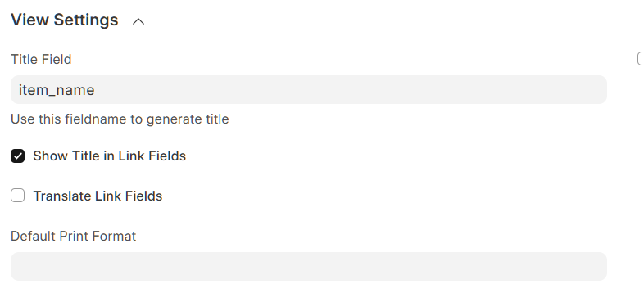Toggle title display in link fields
The image size is (644, 302).
click(18, 156)
